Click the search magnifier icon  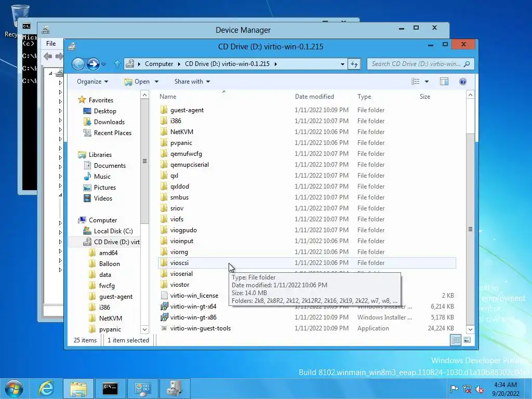[x=467, y=64]
